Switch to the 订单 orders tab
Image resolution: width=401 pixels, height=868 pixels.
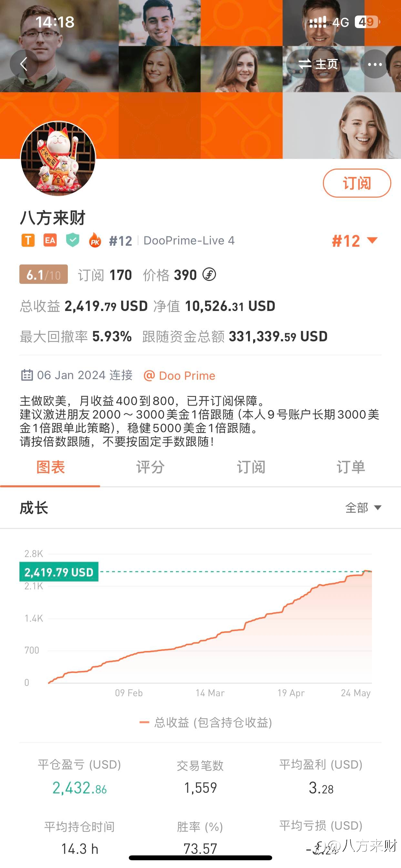pyautogui.click(x=351, y=468)
